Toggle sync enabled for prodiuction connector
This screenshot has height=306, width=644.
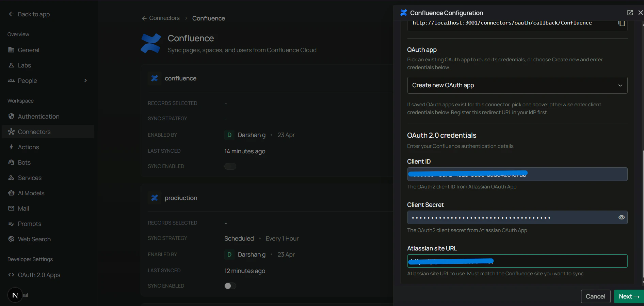point(230,286)
